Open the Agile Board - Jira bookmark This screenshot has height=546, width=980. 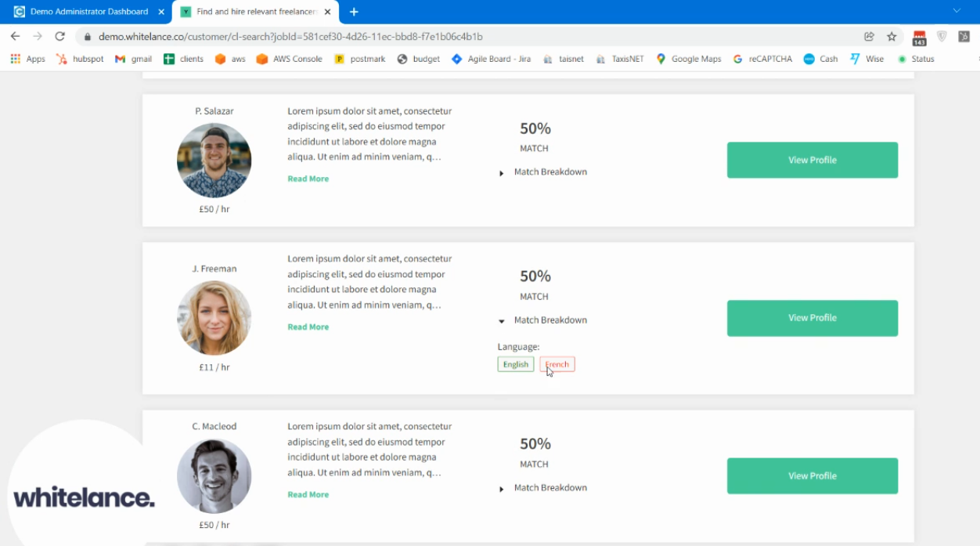(x=491, y=59)
